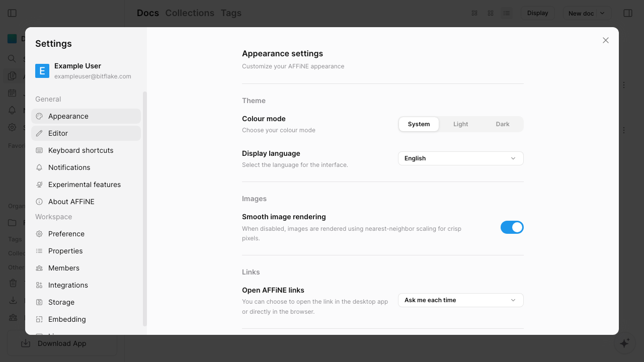Switch to the Collections tab
Screen dimensions: 644x362
coord(190,13)
